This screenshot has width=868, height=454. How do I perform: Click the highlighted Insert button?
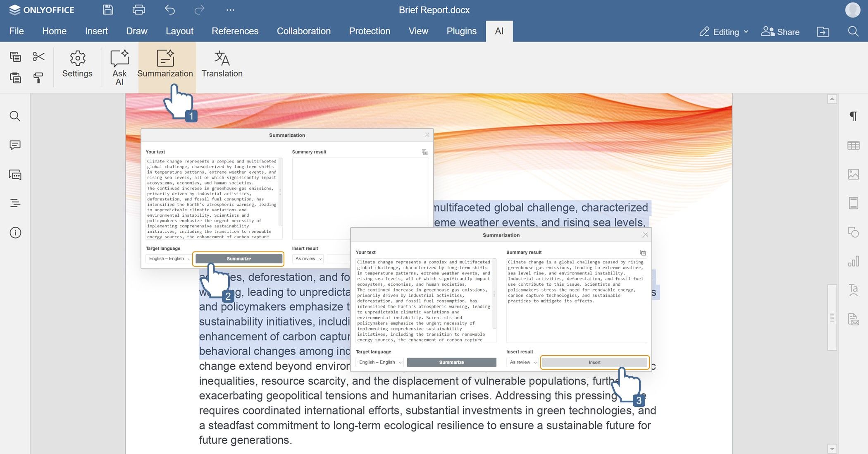tap(594, 362)
